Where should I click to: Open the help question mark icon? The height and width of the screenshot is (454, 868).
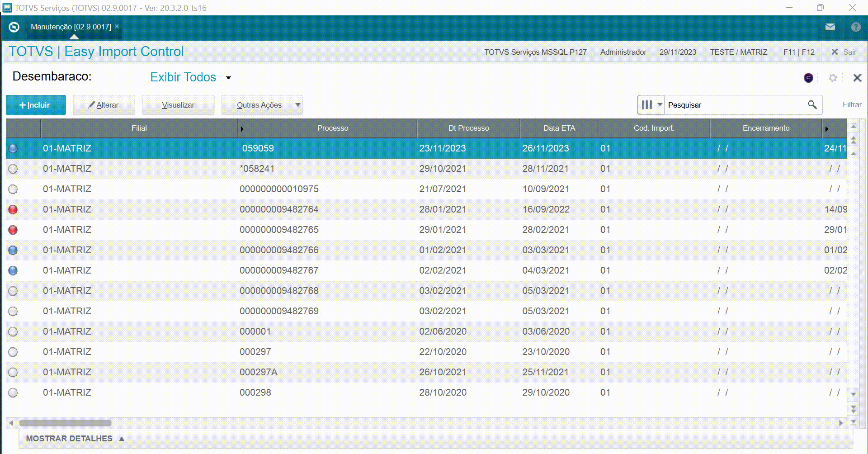(855, 27)
